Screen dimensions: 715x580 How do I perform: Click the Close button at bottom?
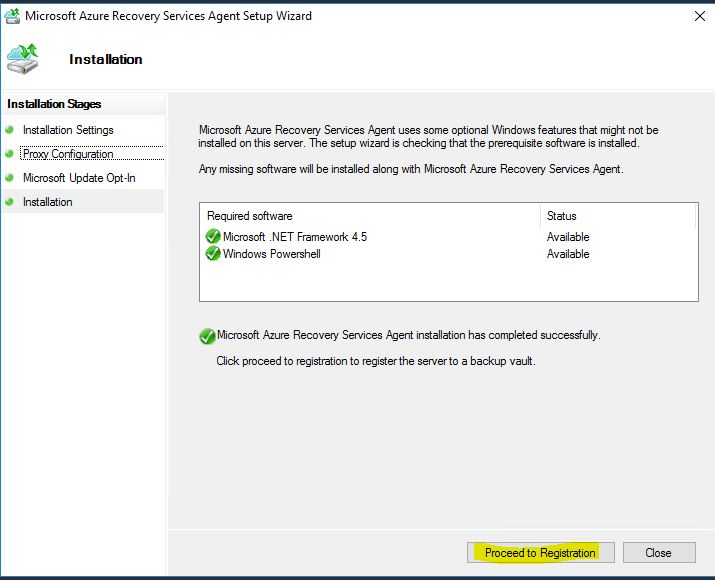tap(659, 553)
